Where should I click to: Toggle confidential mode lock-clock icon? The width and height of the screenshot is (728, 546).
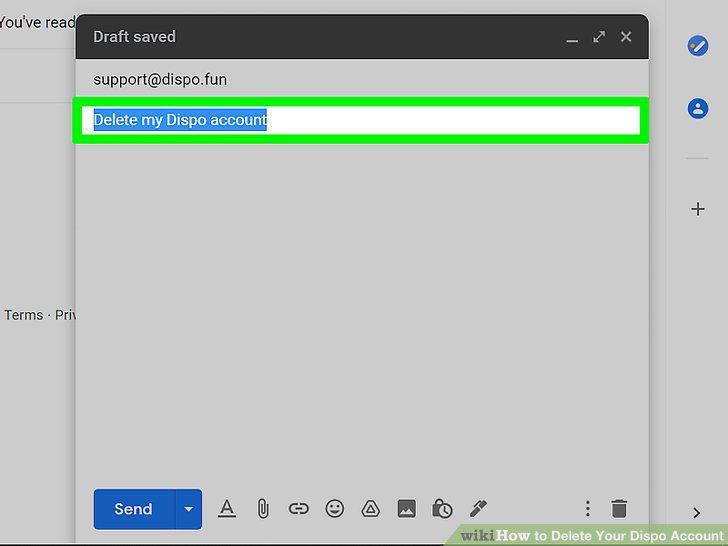click(442, 509)
